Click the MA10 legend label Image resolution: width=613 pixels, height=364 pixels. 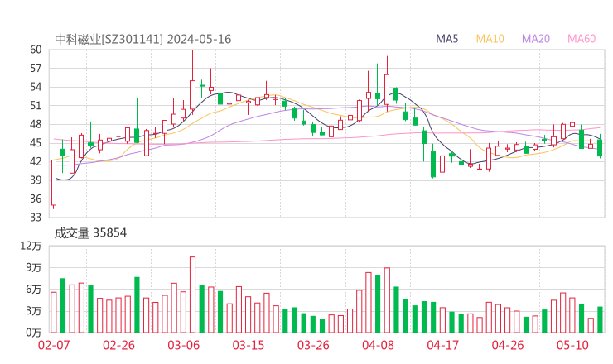[490, 39]
